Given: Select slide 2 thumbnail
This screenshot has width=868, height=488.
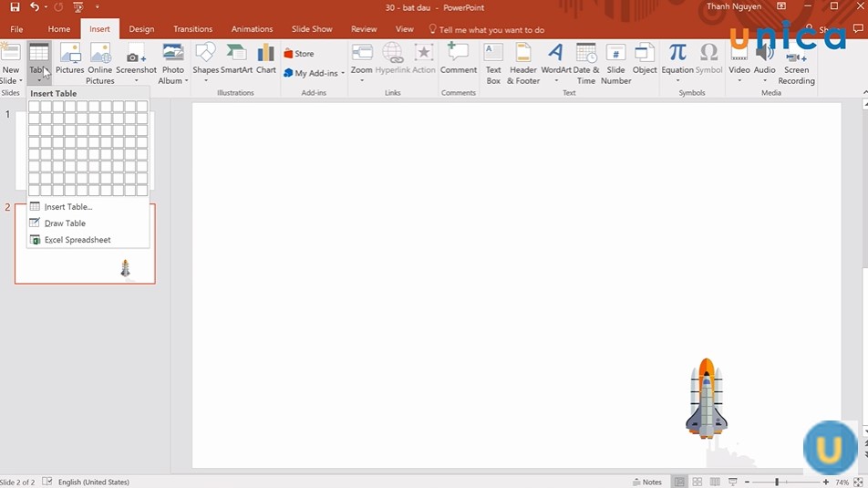Looking at the screenshot, I should [x=86, y=244].
